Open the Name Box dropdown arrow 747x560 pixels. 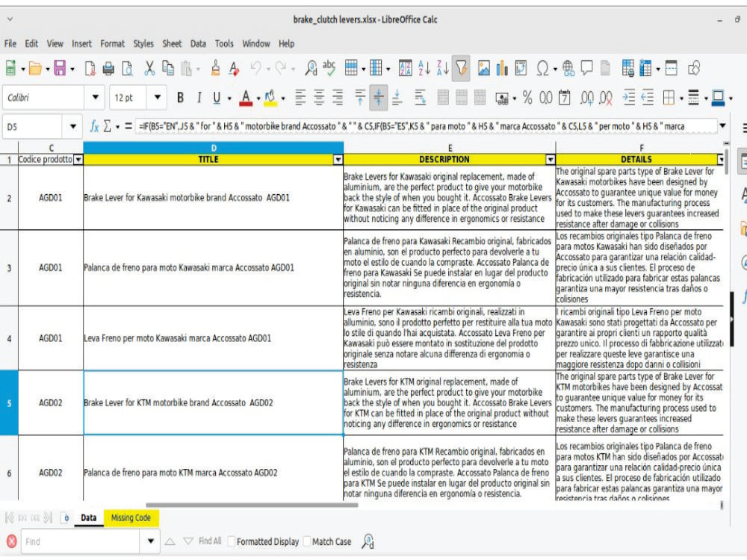coord(73,127)
